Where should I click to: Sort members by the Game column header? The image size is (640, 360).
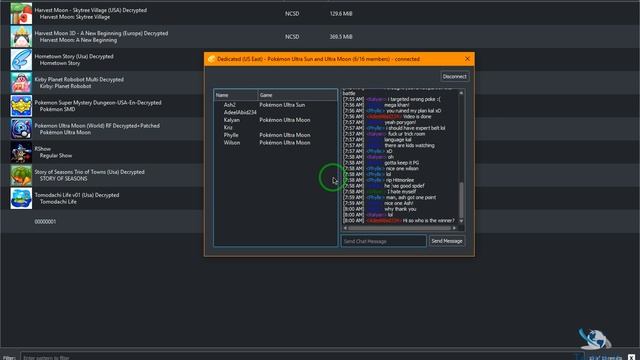[298, 95]
